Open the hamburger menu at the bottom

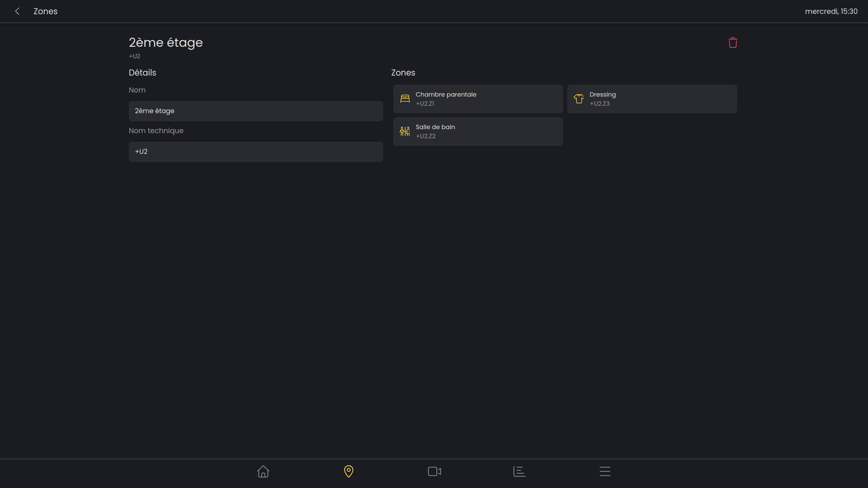click(605, 471)
